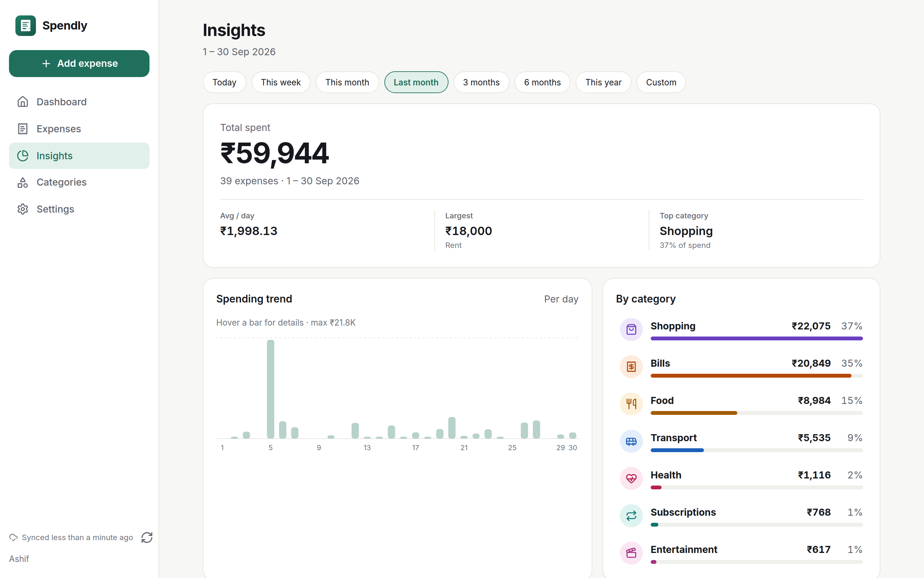Open the Custom date range option
924x578 pixels.
pos(661,82)
